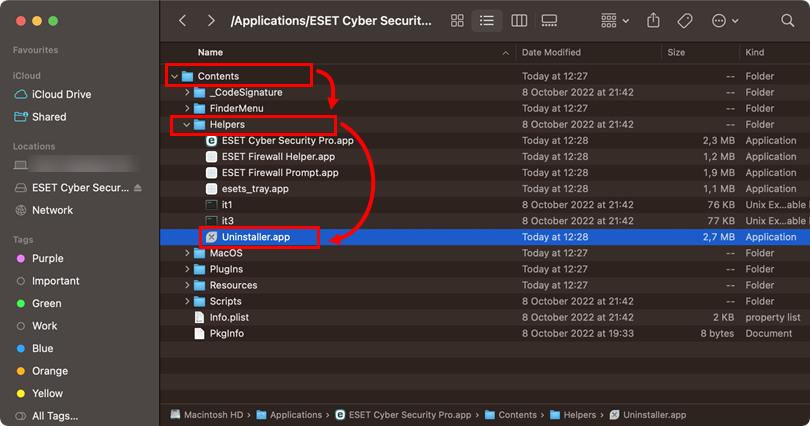
Task: Select the ESET Cyber Security Pro.app icon in list
Action: coord(211,140)
